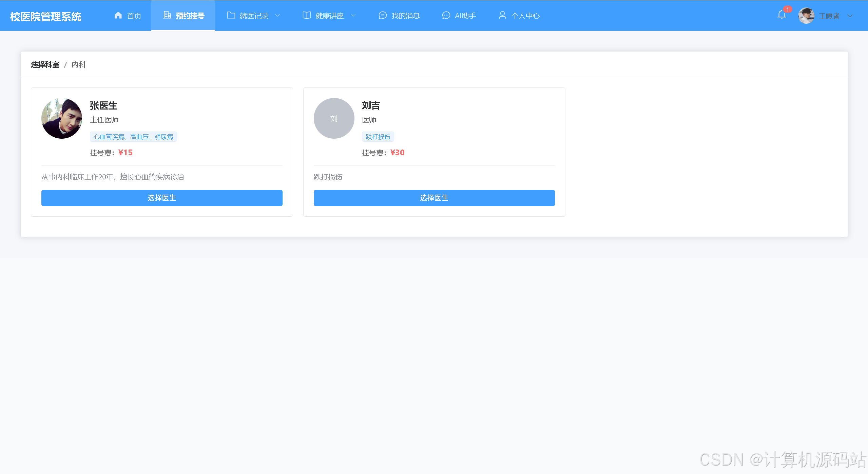
Task: Expand the 就医记录 dropdown chevron
Action: tap(277, 16)
